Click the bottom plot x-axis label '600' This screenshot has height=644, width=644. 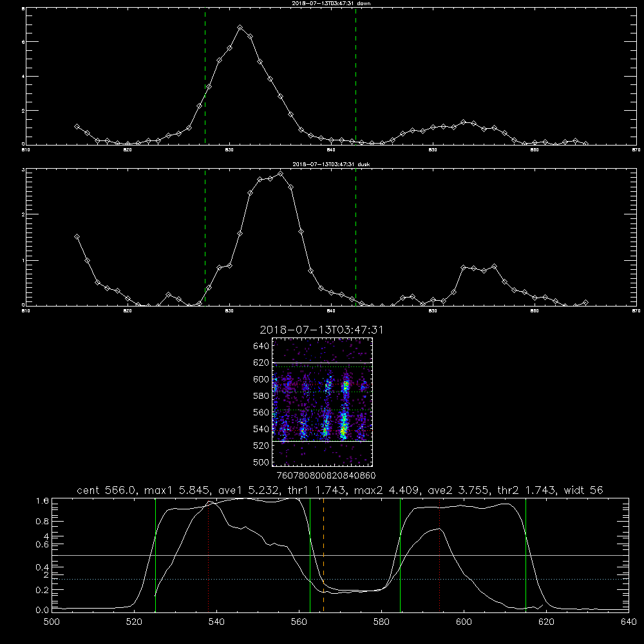pos(464,622)
